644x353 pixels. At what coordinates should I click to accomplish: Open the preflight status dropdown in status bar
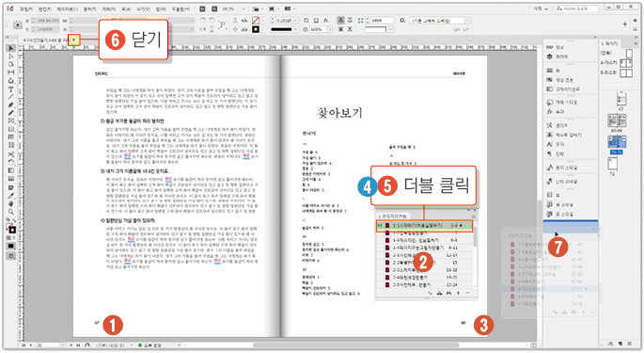pos(179,345)
